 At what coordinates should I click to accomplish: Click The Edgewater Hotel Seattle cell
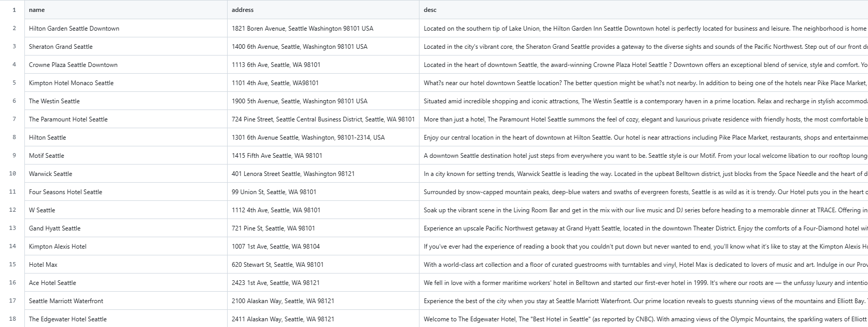[x=126, y=319]
